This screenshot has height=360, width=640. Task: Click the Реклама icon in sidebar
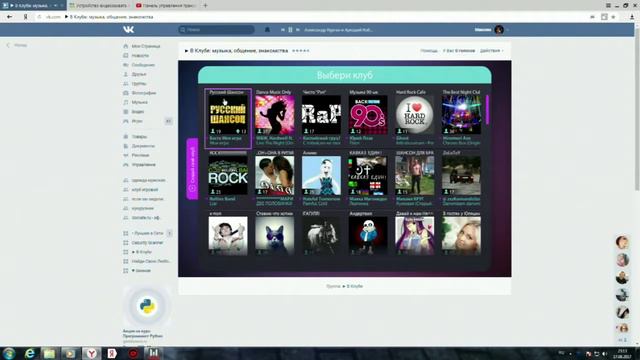(126, 155)
